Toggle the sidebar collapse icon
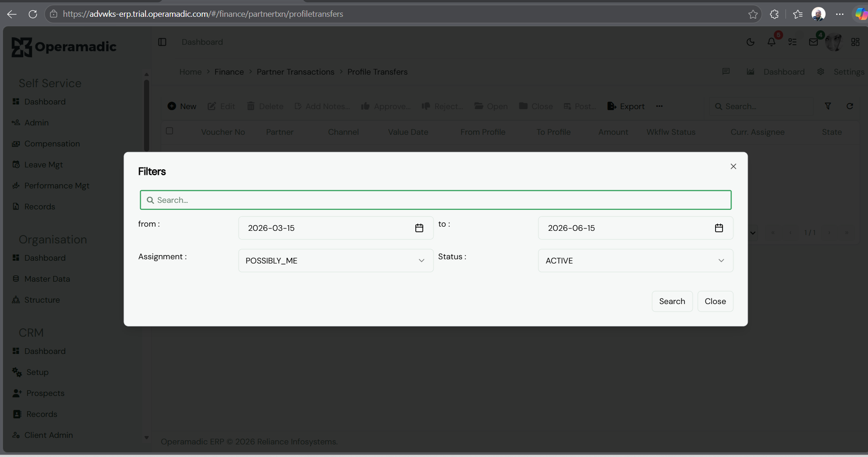Image resolution: width=868 pixels, height=457 pixels. click(x=162, y=42)
